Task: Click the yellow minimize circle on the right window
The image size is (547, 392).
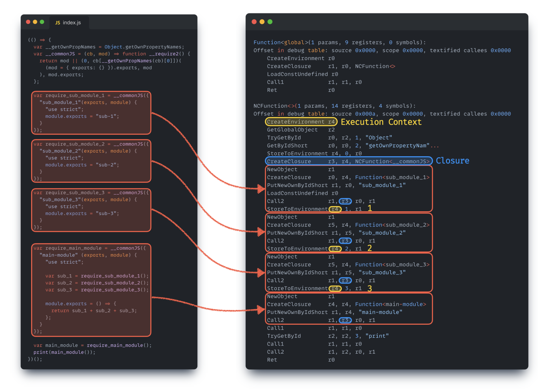Action: (x=262, y=22)
